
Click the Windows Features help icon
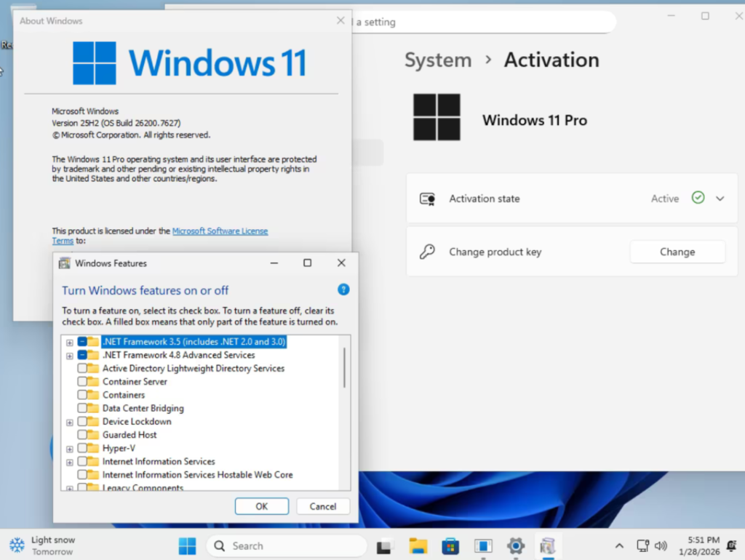(343, 289)
